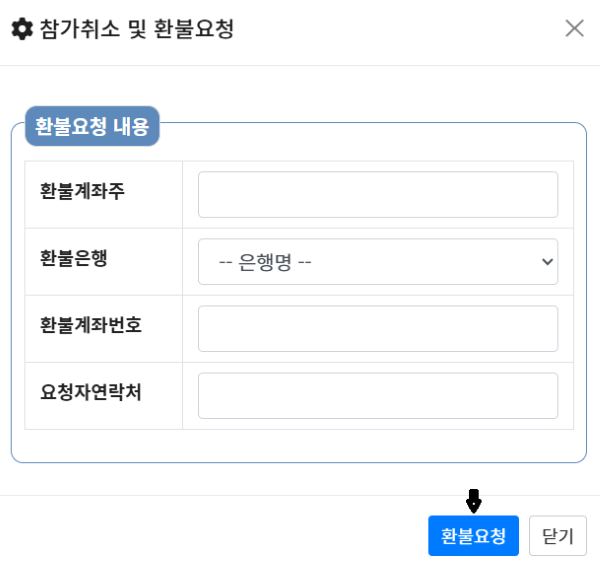Screen dimensions: 600x565
Task: Expand the 환불은행 dropdown chevron
Action: [547, 262]
